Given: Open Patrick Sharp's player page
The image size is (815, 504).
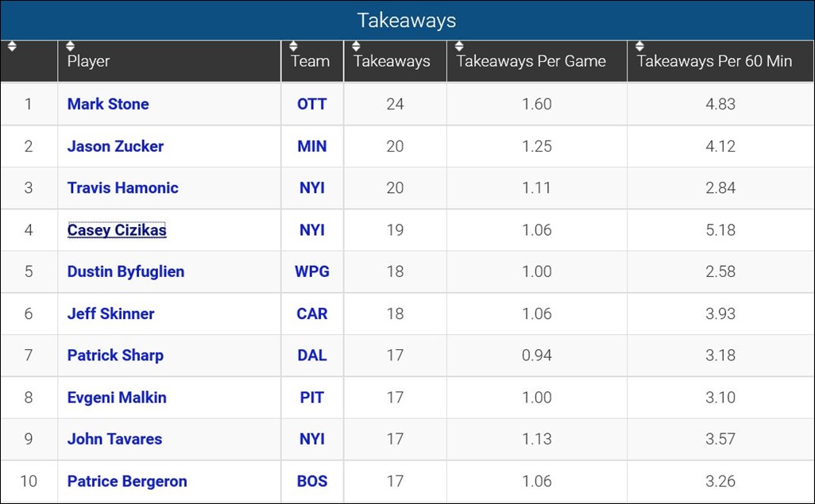Looking at the screenshot, I should point(115,355).
